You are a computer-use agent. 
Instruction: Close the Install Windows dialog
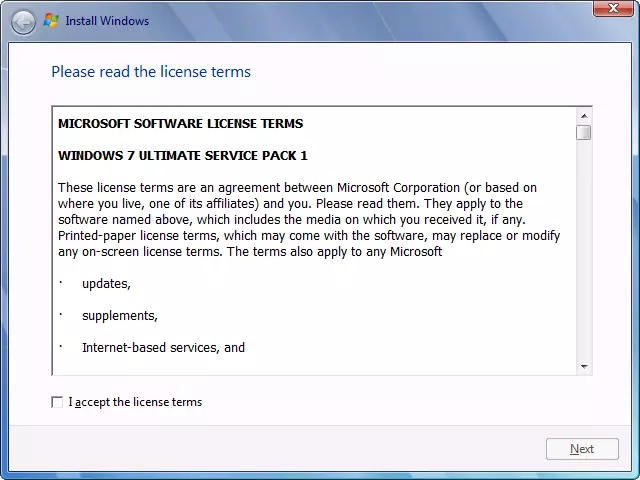tap(613, 8)
